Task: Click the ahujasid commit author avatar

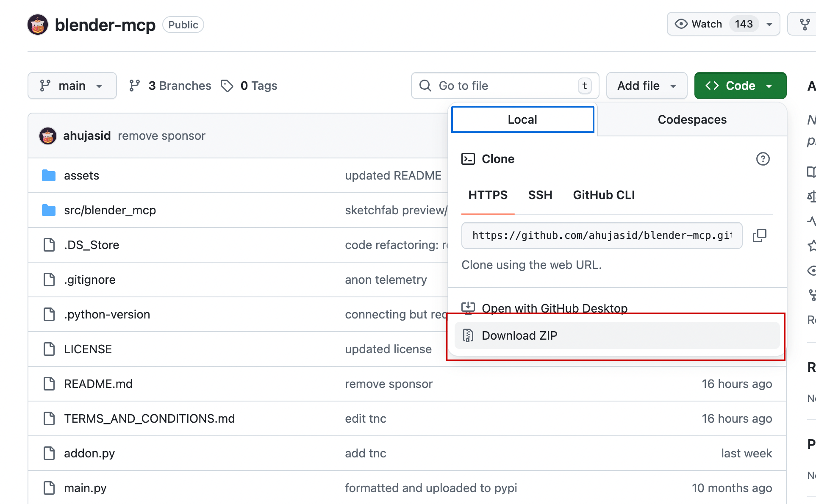Action: pyautogui.click(x=48, y=136)
